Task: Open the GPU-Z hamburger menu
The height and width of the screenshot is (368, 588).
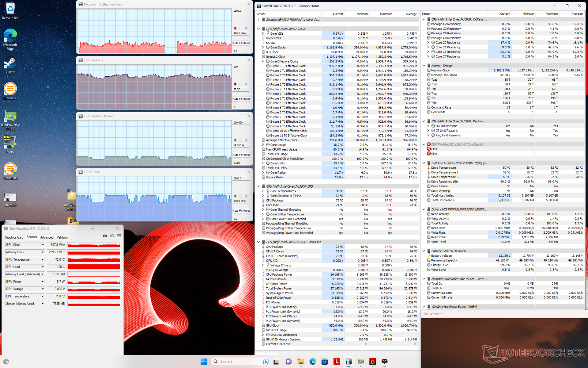Action: click(119, 236)
